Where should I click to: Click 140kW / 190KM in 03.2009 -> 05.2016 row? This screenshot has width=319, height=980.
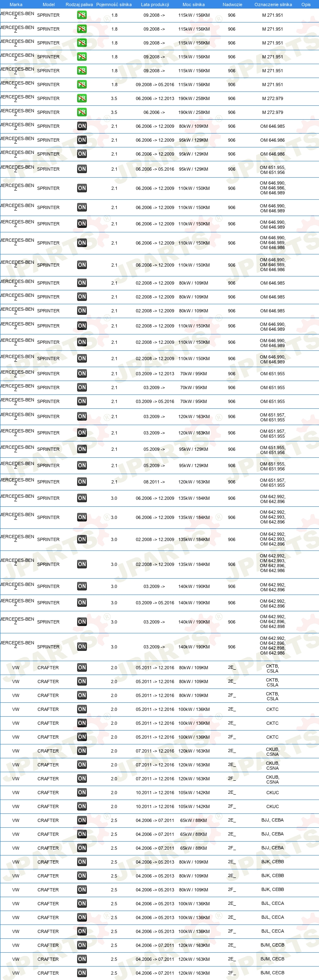click(x=194, y=603)
